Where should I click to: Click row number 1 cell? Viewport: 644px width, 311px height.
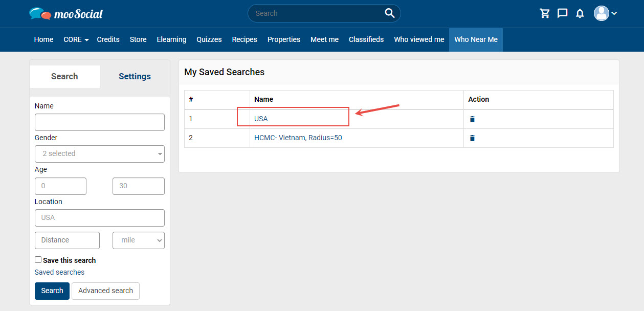click(x=217, y=119)
